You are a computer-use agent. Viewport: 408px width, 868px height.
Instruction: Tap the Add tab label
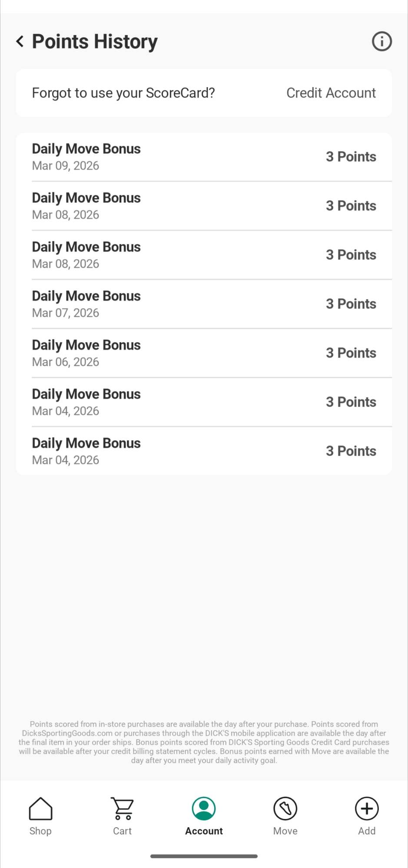367,831
